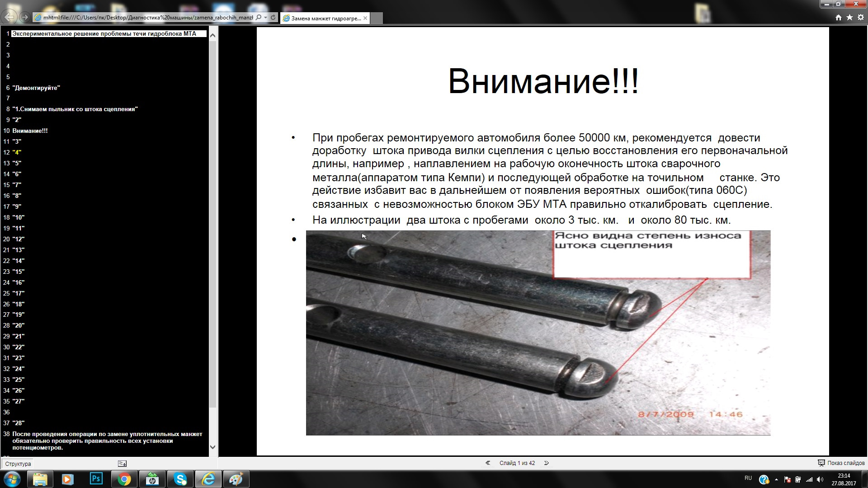Expand the address bar autocomplete dropdown
Image resolution: width=868 pixels, height=488 pixels.
266,18
